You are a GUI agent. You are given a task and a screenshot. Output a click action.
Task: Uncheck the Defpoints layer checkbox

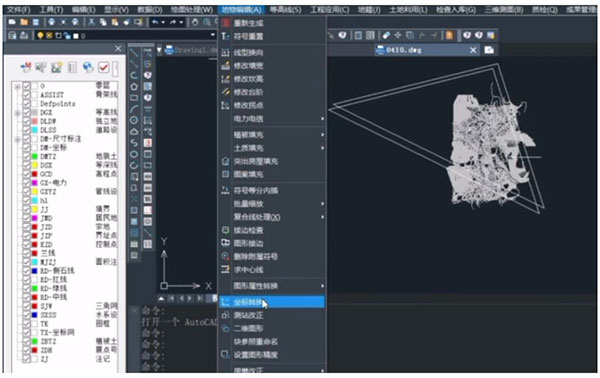(x=26, y=104)
